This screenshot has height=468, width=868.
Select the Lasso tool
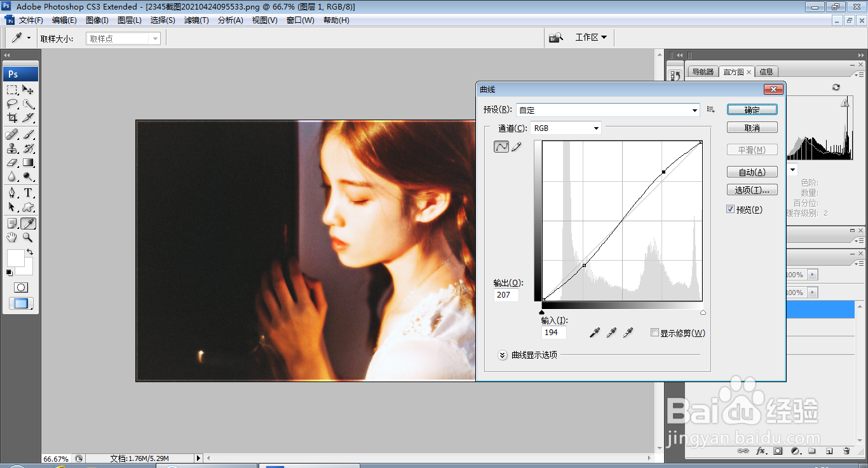(x=12, y=104)
